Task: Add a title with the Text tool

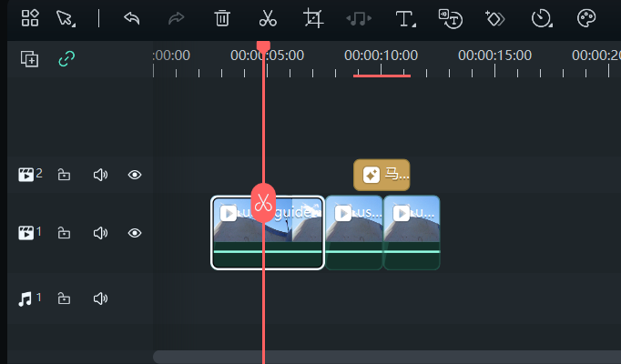Action: [x=404, y=18]
